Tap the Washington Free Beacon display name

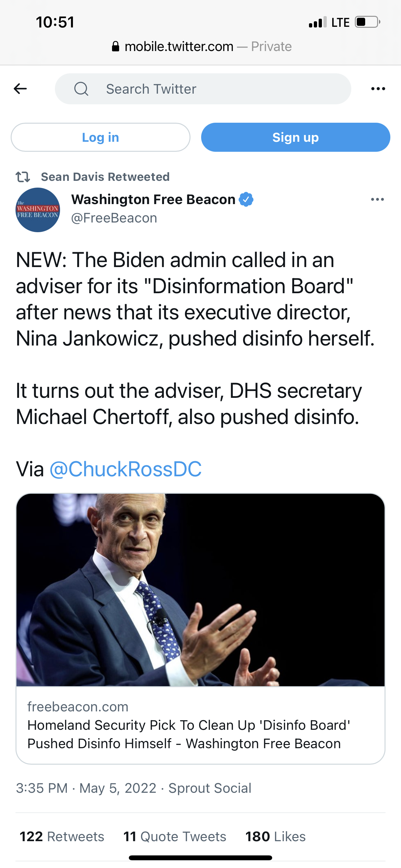(153, 200)
